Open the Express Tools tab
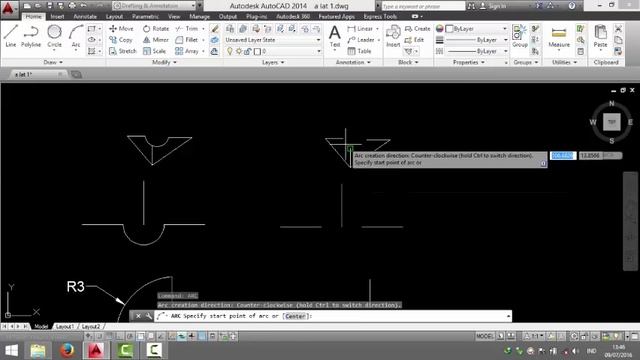The height and width of the screenshot is (360, 640). tap(380, 17)
